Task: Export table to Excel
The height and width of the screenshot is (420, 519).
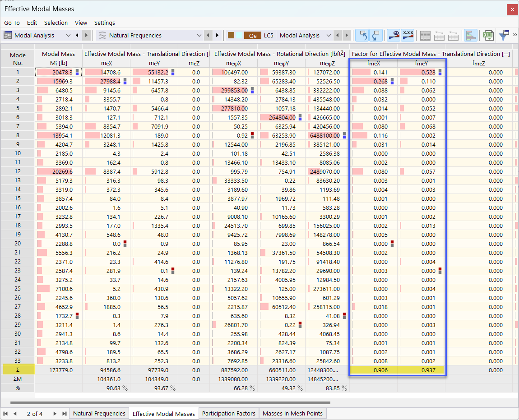Action: tap(488, 36)
